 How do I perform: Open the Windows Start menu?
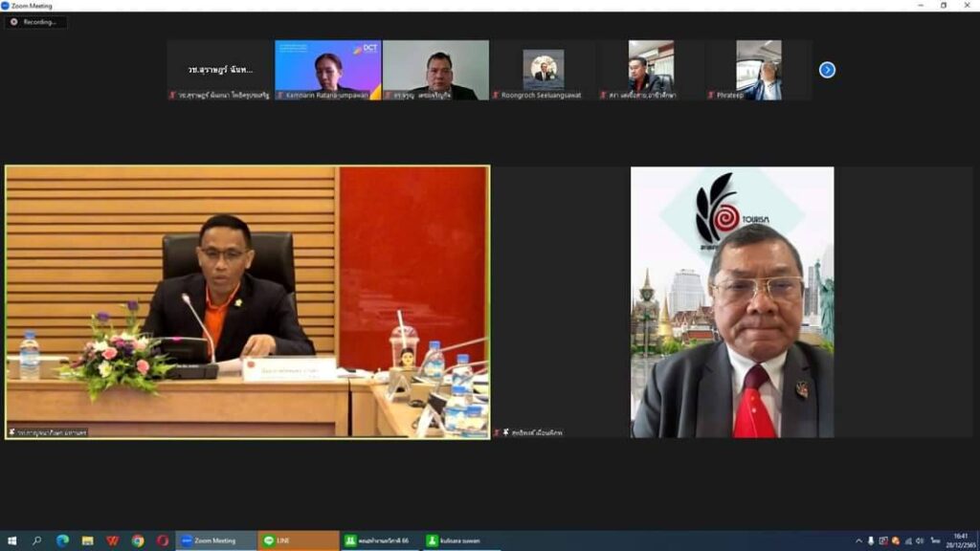[x=12, y=540]
